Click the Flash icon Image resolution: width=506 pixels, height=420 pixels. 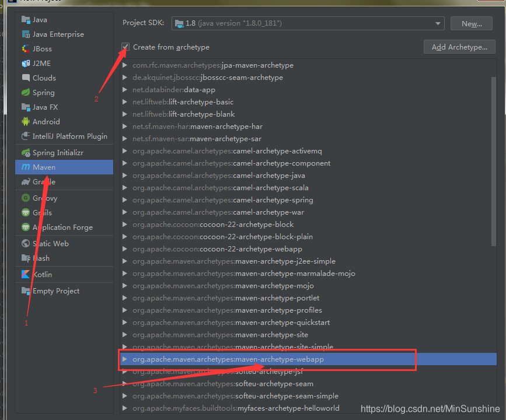26,258
